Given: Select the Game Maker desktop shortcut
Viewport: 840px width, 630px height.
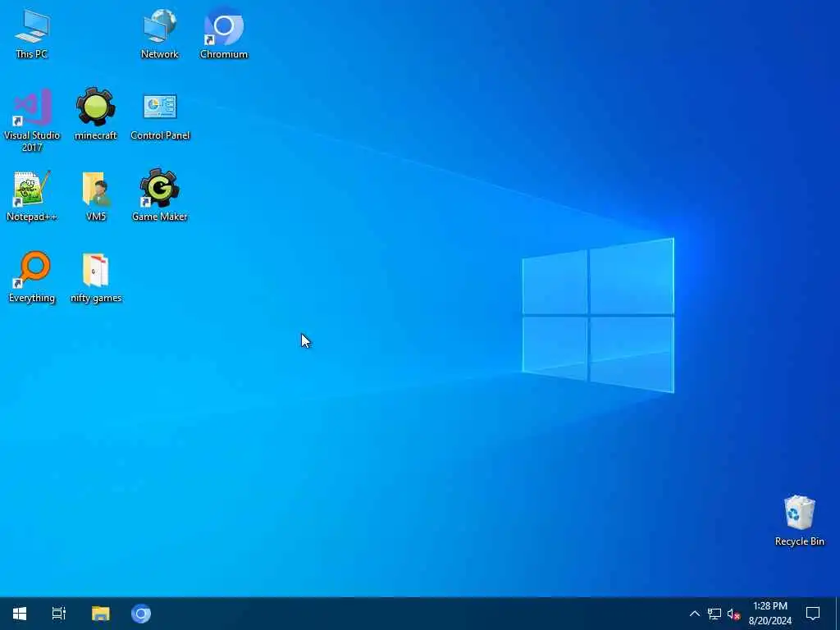Looking at the screenshot, I should pos(160,195).
